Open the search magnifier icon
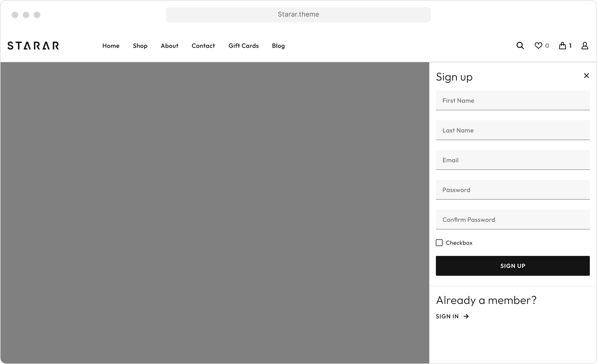This screenshot has height=364, width=597. click(520, 45)
